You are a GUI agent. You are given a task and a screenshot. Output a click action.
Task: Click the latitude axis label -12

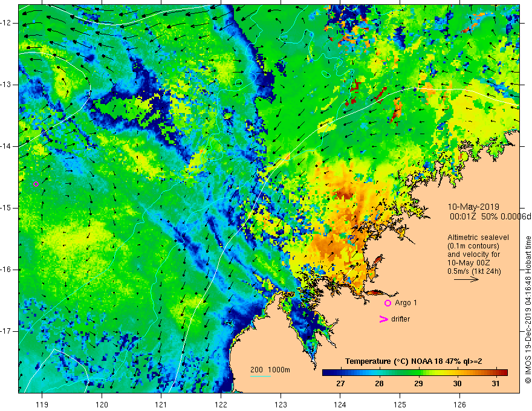[x=6, y=23]
